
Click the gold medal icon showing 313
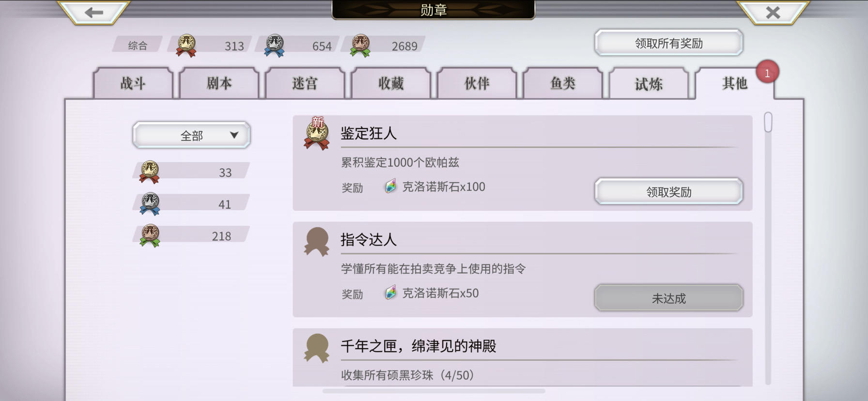[x=186, y=46]
